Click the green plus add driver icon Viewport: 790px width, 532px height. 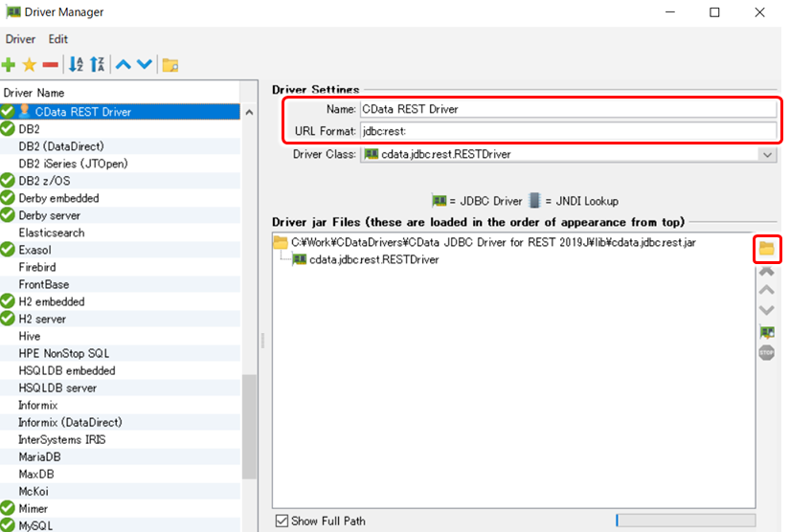[x=9, y=64]
